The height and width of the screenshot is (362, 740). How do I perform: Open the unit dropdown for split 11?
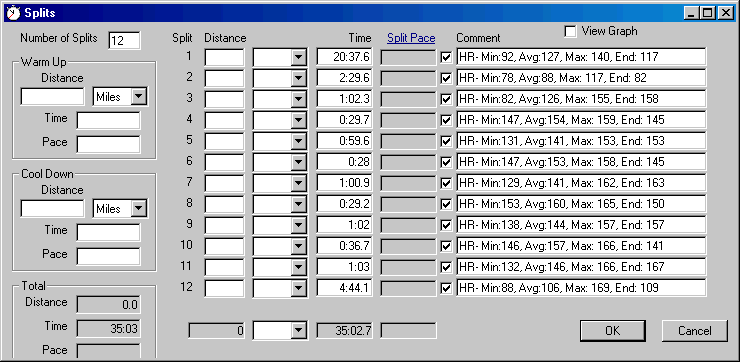coord(298,267)
